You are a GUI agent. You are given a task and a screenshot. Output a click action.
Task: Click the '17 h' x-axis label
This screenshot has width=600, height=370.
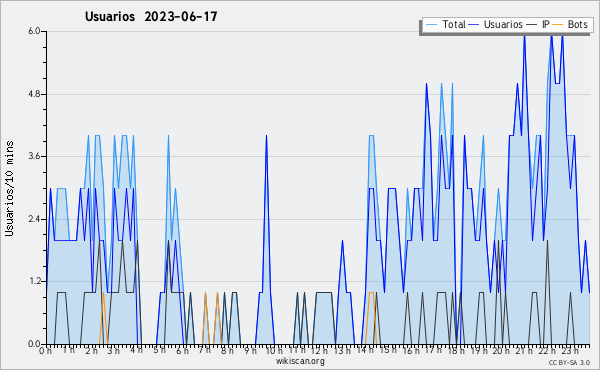tap(433, 350)
